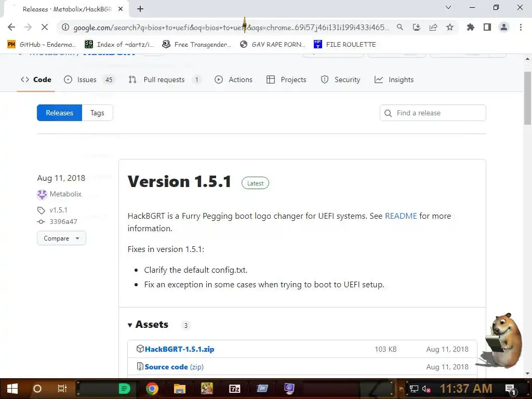Image resolution: width=532 pixels, height=399 pixels.
Task: Open 7-Zip from the taskbar
Action: point(234,389)
